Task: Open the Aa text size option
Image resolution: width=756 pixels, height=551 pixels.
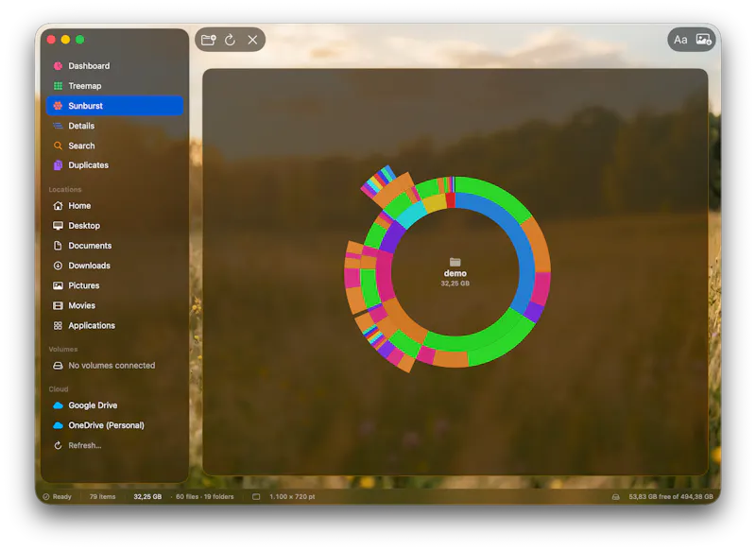Action: point(680,40)
